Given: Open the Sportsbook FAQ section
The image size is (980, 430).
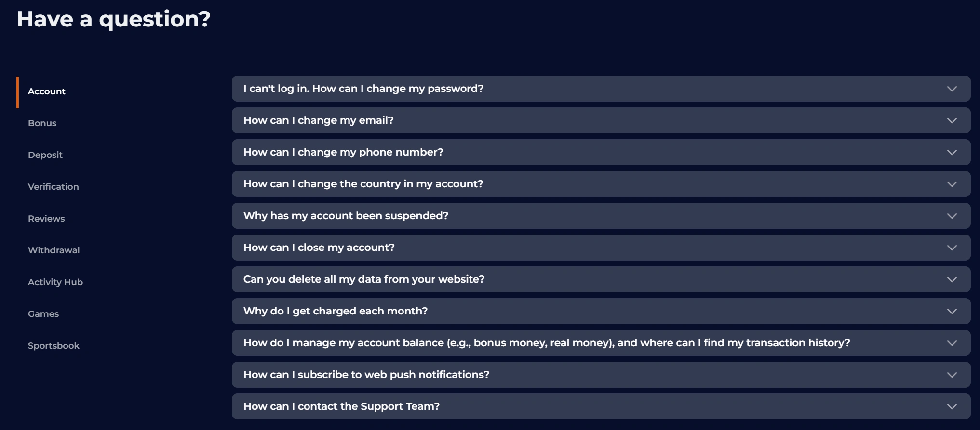Looking at the screenshot, I should click(54, 345).
